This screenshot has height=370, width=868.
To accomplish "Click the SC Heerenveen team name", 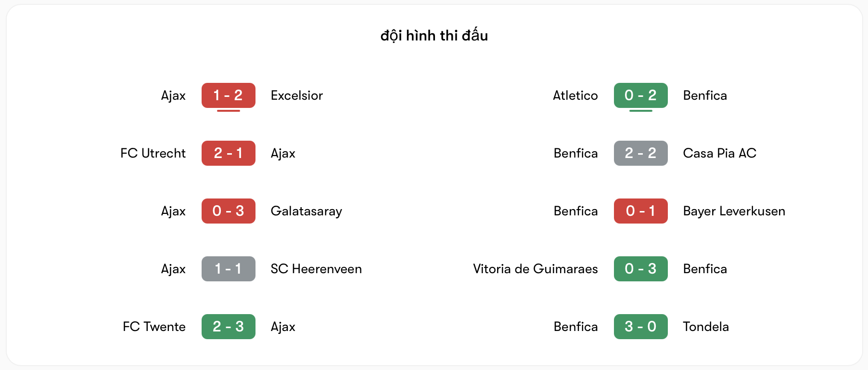I will tap(316, 269).
